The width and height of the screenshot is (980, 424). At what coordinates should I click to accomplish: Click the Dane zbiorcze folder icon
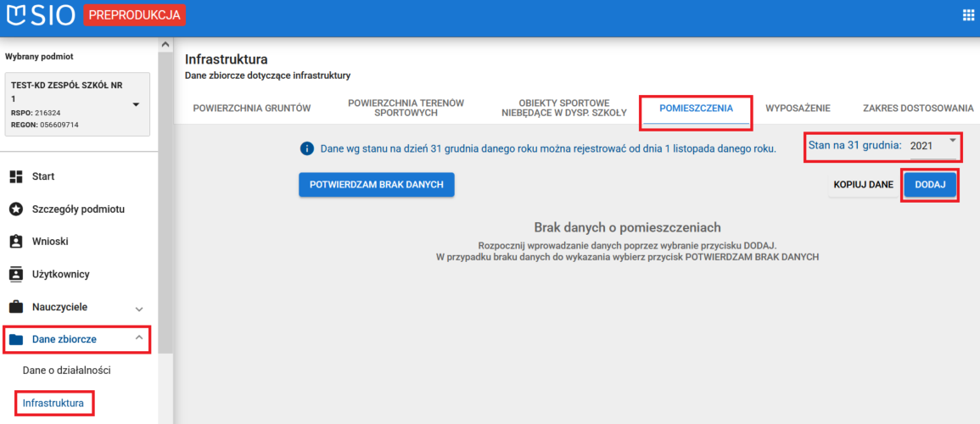click(16, 340)
